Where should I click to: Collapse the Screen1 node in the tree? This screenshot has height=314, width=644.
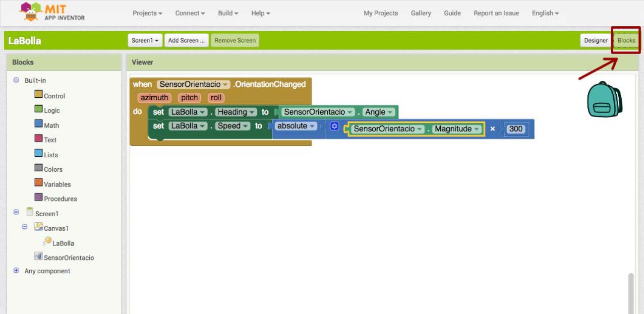click(x=16, y=212)
